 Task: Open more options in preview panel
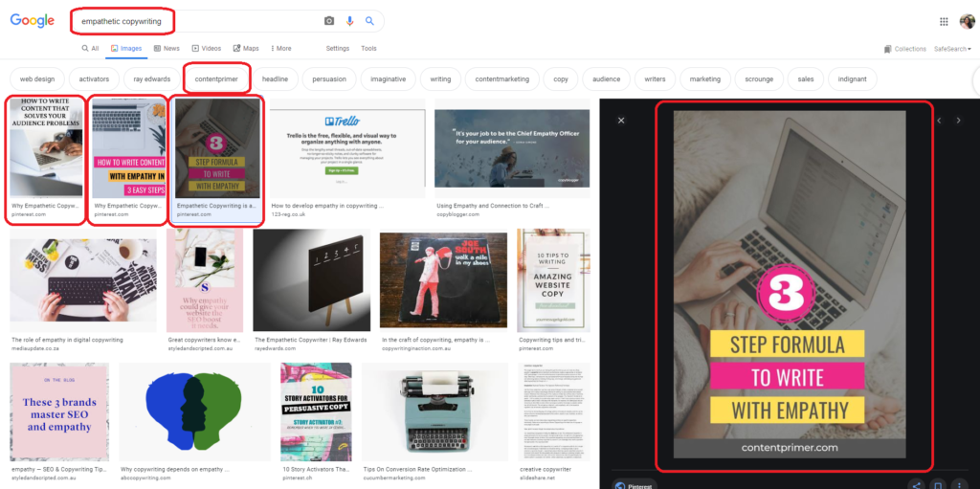pyautogui.click(x=958, y=484)
